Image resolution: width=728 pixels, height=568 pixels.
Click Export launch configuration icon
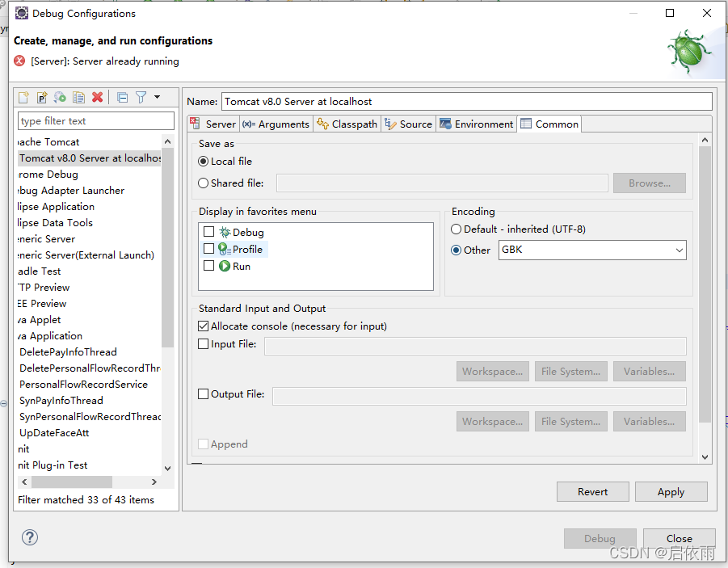coord(61,97)
